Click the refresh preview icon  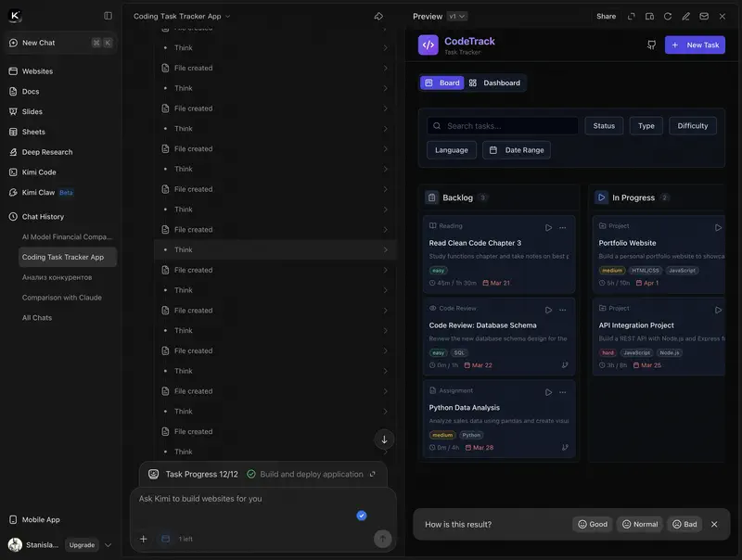tap(668, 16)
